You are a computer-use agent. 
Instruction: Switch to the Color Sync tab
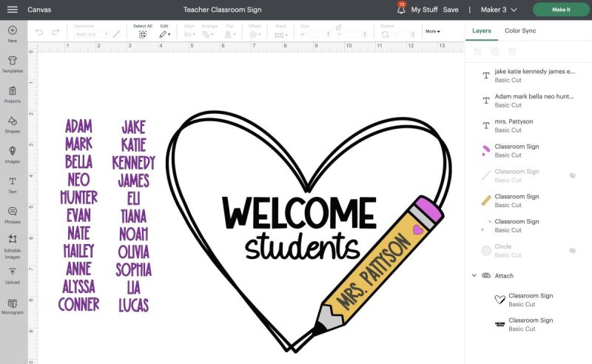(x=520, y=30)
